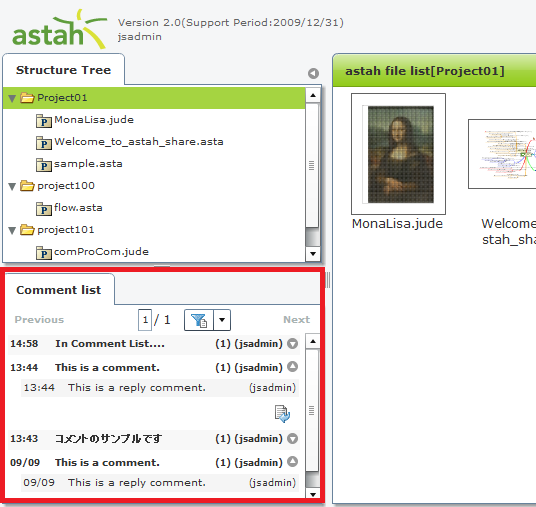Click the comment filter icon button
Viewport: 536px width, 507px height.
pos(199,320)
